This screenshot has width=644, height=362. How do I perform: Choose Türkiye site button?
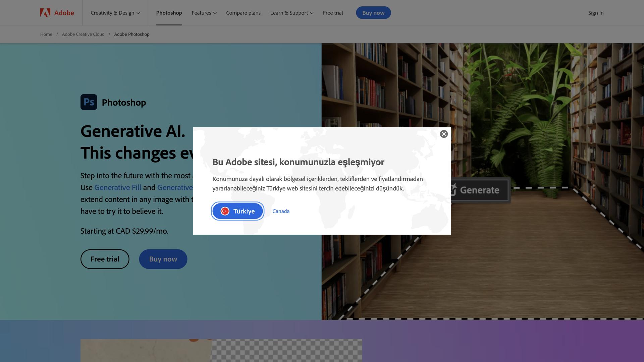[237, 211]
